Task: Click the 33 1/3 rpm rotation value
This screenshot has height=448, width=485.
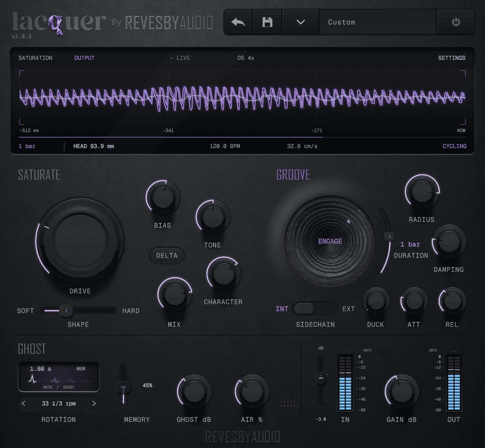Action: pos(59,403)
